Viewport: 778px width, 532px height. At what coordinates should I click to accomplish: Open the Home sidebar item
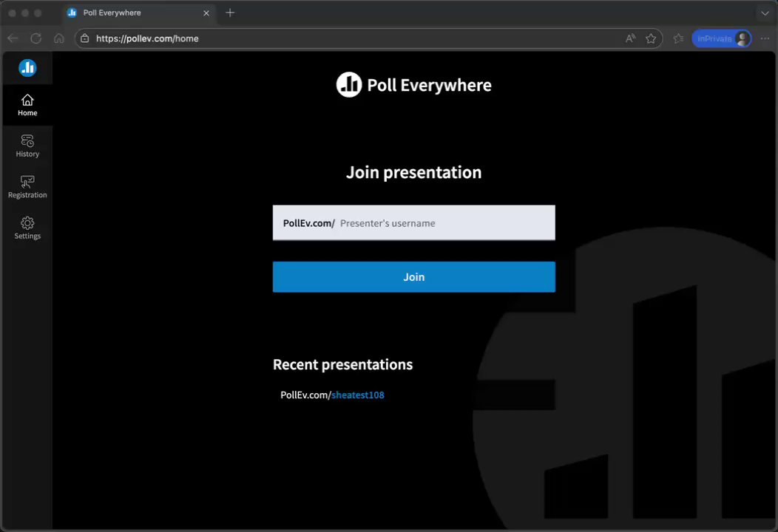[27, 105]
